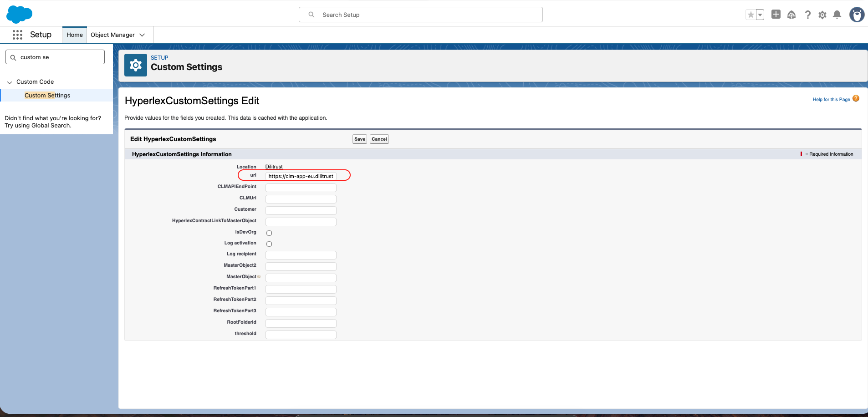The height and width of the screenshot is (417, 868).
Task: Click the magnifier icon in Quick Find box
Action: click(x=13, y=57)
